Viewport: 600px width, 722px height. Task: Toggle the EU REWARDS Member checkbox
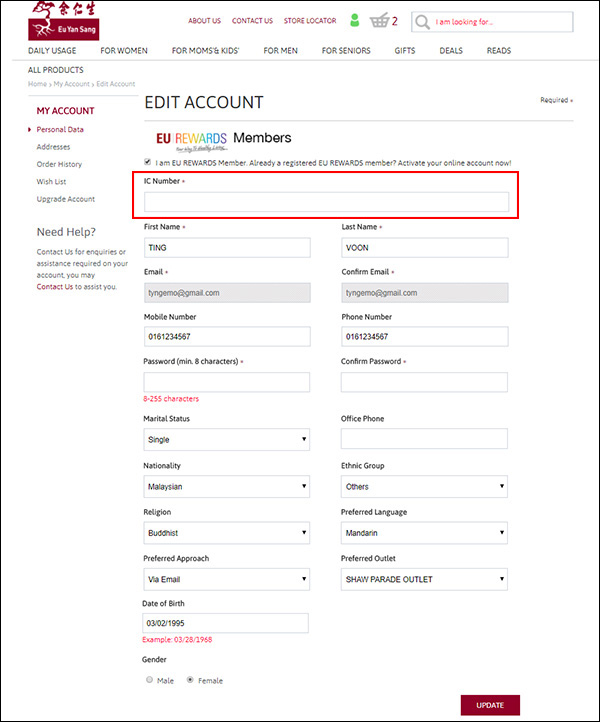tap(147, 162)
